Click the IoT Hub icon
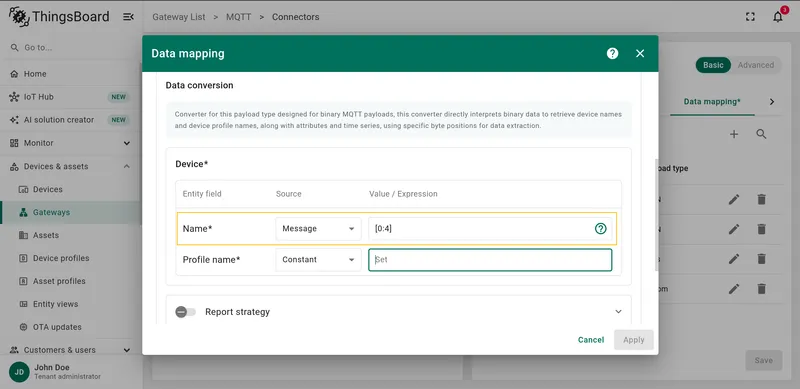The image size is (800, 389). pos(14,96)
